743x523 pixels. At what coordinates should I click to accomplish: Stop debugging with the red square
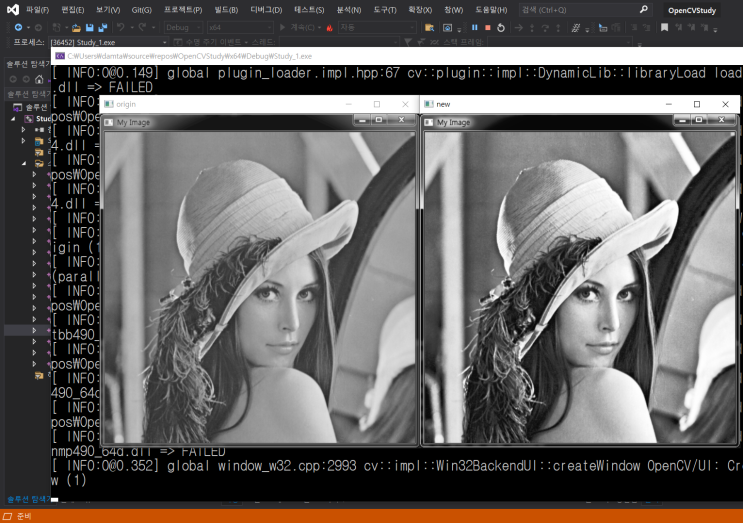[x=488, y=27]
